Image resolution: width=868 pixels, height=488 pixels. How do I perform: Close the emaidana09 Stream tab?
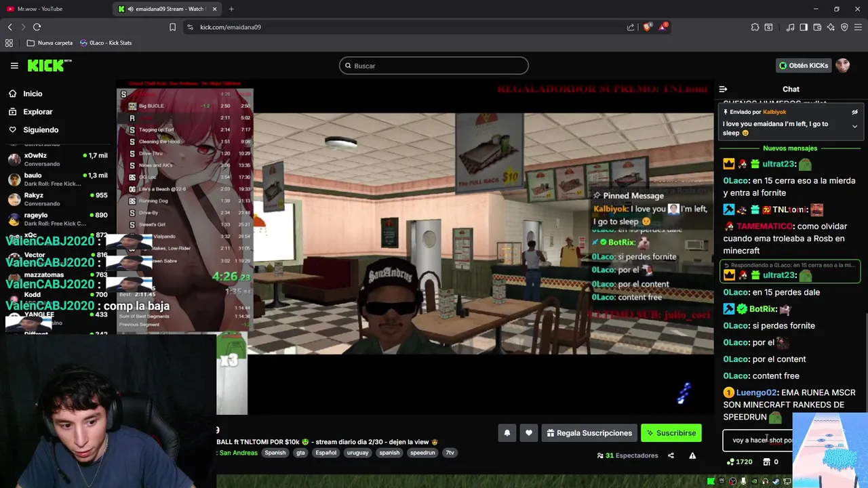click(215, 9)
